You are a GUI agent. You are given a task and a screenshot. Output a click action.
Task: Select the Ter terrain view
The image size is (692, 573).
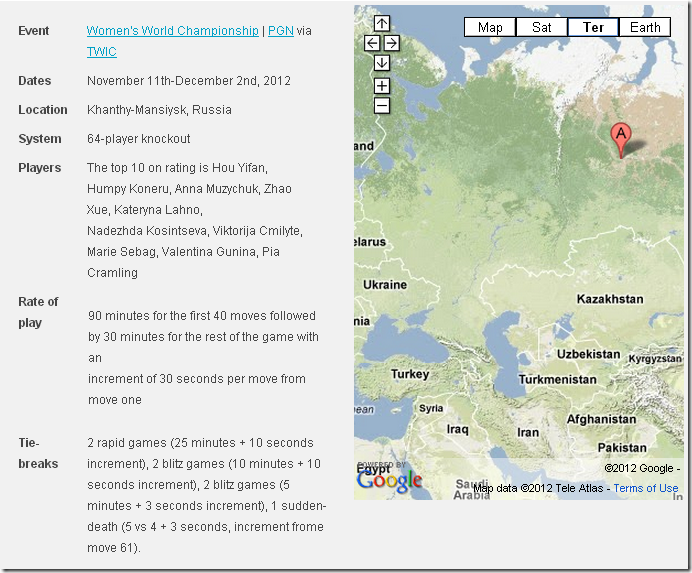593,27
